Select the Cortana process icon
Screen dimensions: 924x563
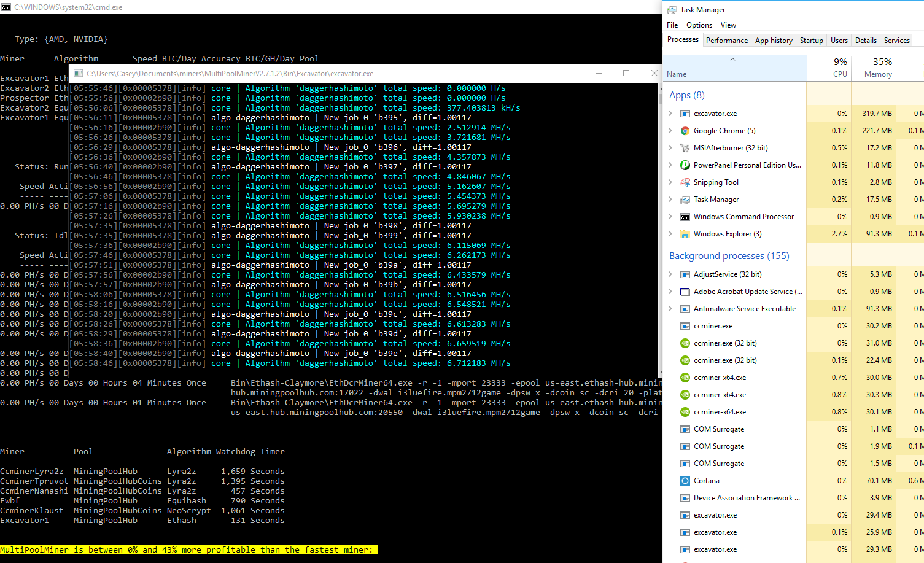tap(685, 480)
